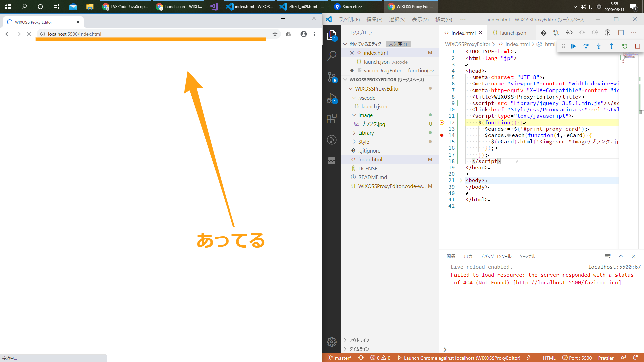Image resolution: width=644 pixels, height=362 pixels.
Task: Click the git file history diamond icon
Action: point(544,33)
